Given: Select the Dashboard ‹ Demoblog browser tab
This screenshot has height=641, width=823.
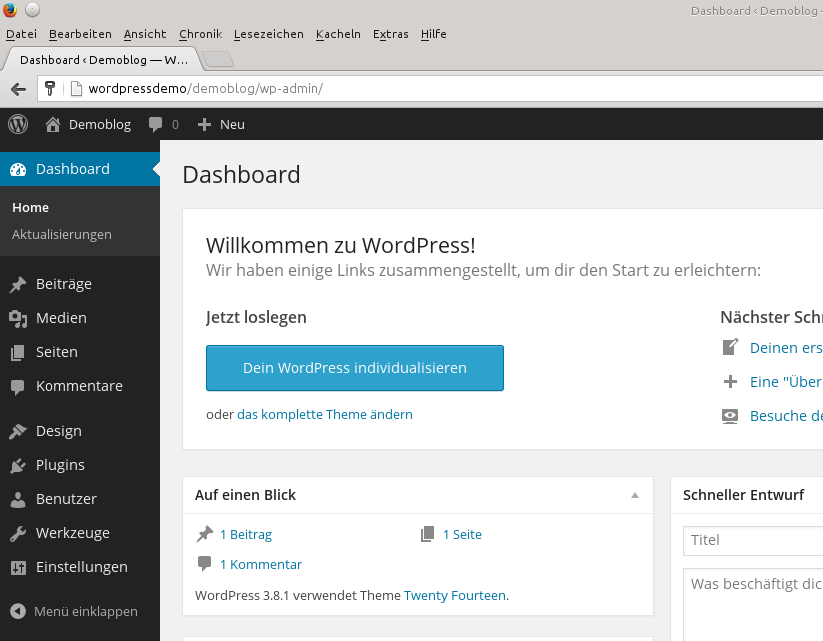Looking at the screenshot, I should pyautogui.click(x=103, y=60).
